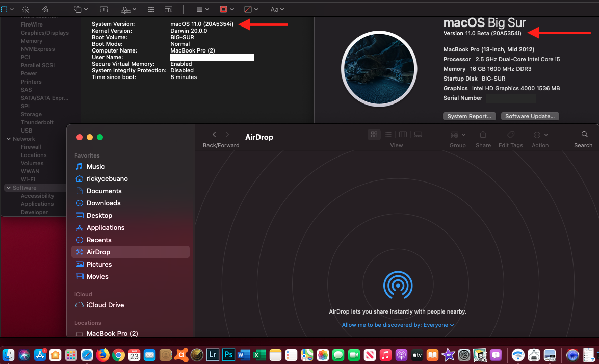599x364 pixels.
Task: Select Developer in System Information sidebar
Action: point(34,212)
